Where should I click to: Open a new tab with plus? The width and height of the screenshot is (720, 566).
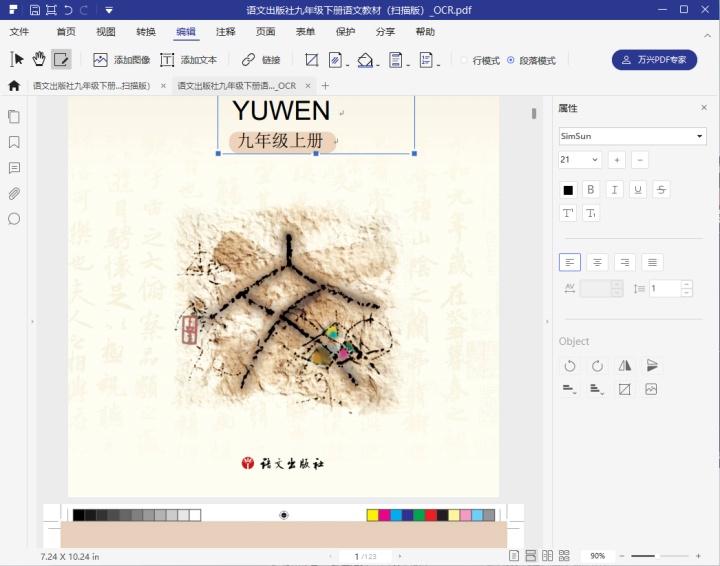click(325, 86)
